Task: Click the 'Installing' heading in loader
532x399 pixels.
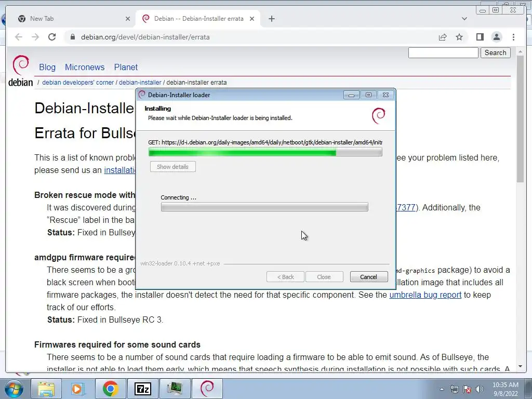Action: [158, 109]
